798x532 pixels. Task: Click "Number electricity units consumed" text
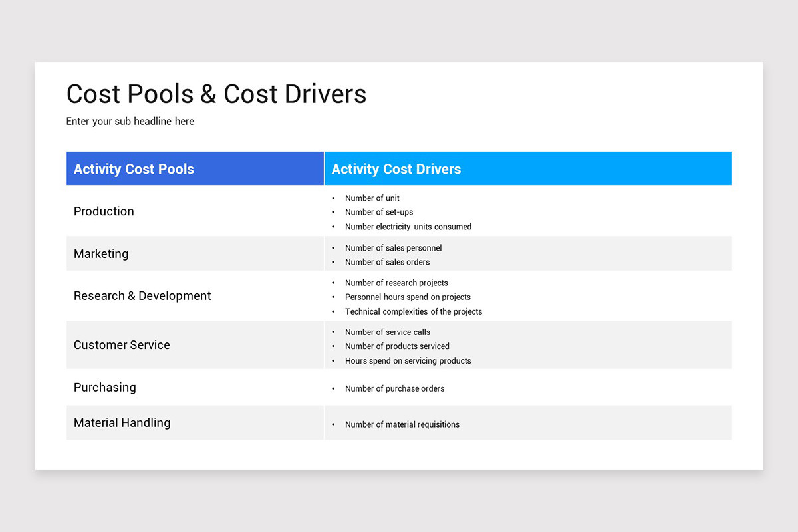[x=408, y=227]
